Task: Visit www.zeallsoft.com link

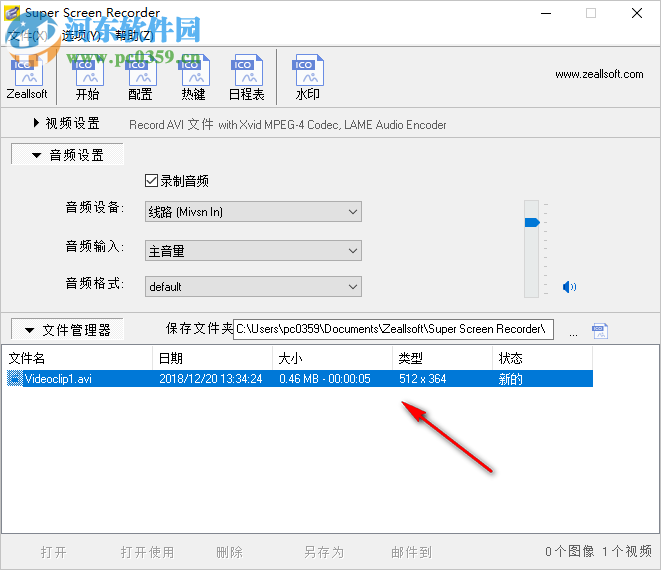Action: (599, 75)
